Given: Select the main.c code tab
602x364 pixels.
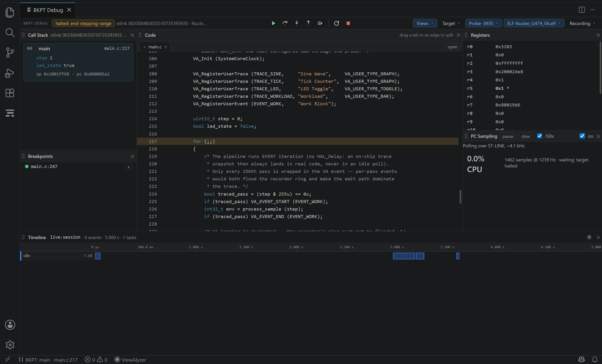Looking at the screenshot, I should [155, 47].
